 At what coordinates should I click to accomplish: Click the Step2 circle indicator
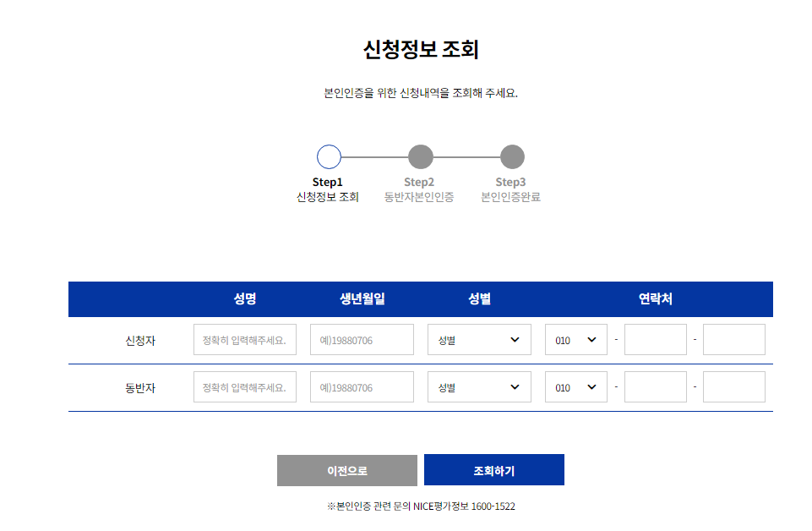pos(421,157)
